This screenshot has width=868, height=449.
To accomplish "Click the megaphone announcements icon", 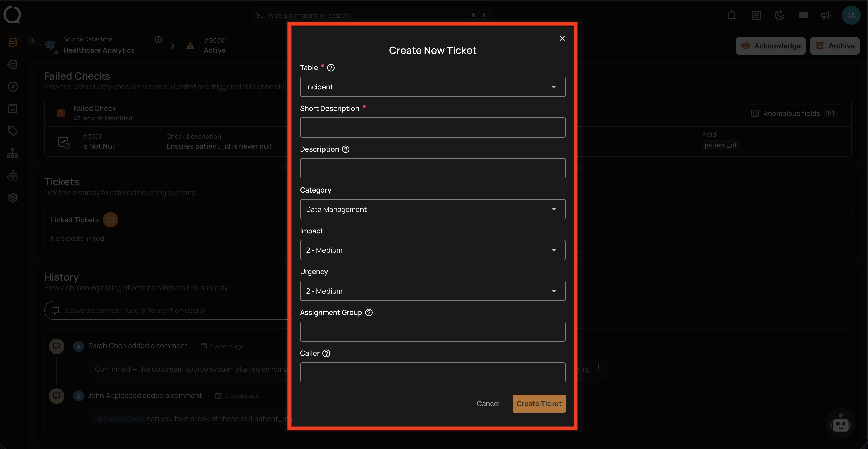I will (x=826, y=15).
